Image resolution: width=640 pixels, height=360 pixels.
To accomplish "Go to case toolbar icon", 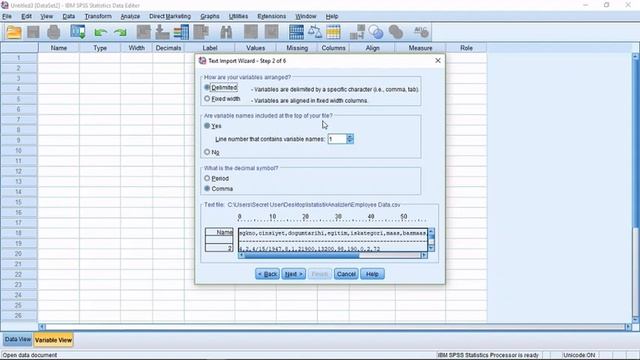I will tap(143, 32).
